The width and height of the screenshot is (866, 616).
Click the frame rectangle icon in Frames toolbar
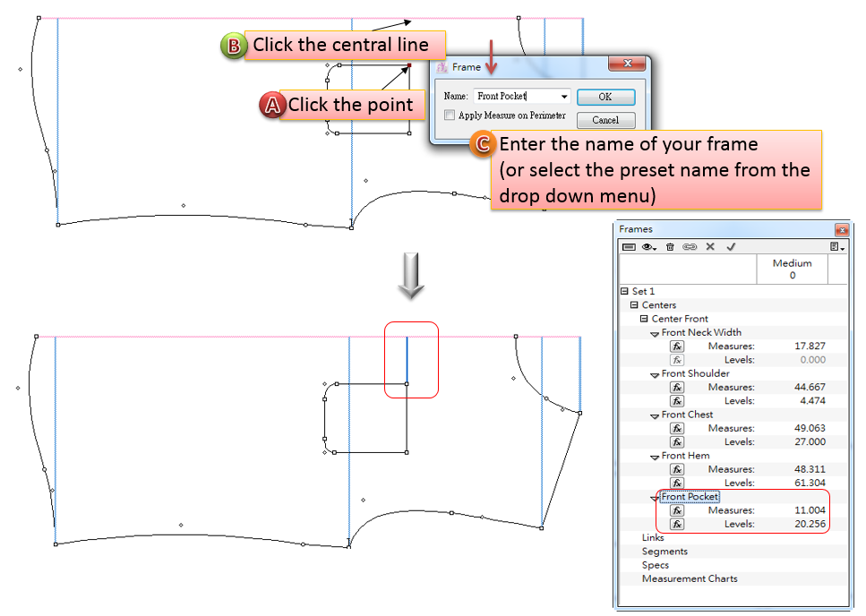[629, 246]
